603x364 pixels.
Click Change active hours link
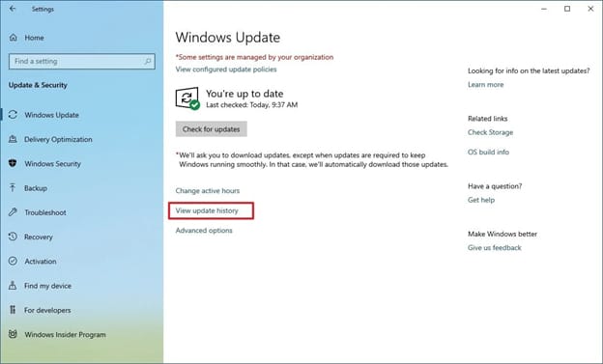coord(208,190)
